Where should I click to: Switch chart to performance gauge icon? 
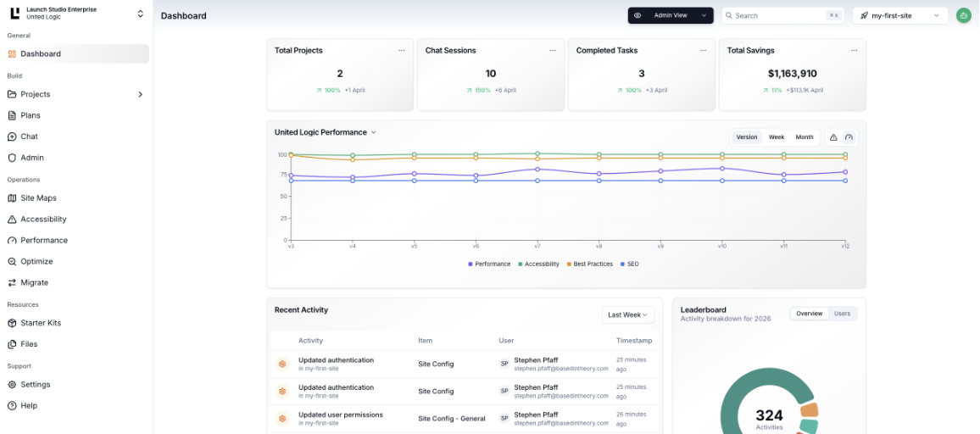tap(849, 137)
